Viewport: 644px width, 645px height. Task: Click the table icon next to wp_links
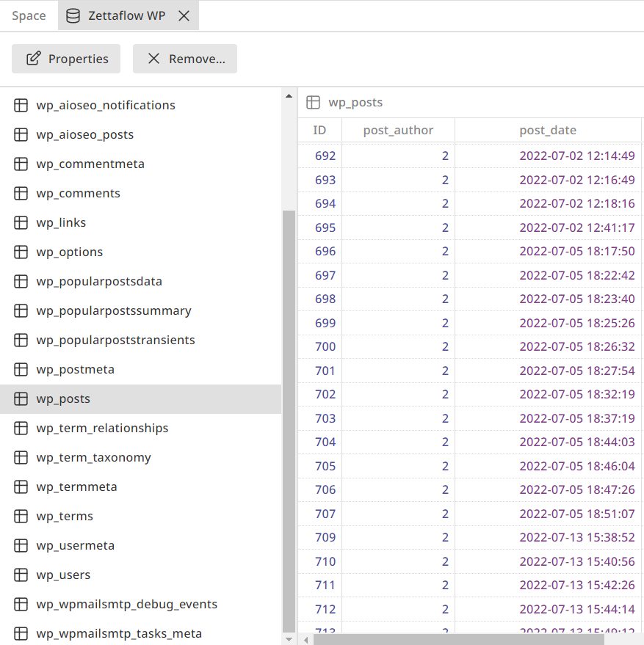click(21, 222)
